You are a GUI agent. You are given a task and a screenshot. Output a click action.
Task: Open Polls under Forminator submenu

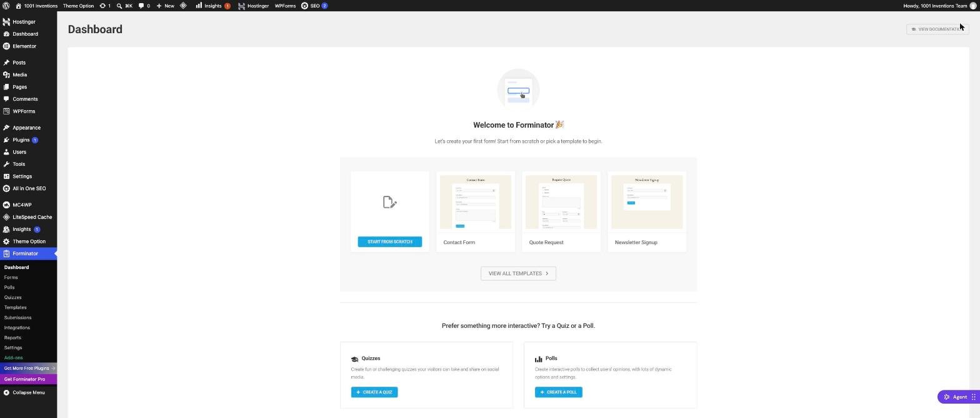click(9, 287)
